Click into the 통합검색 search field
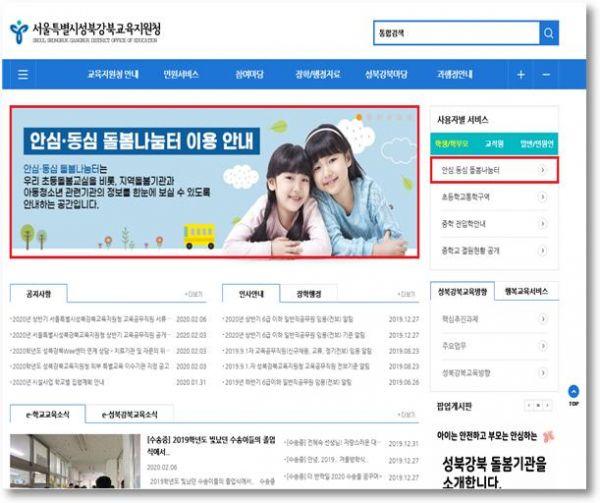 [x=455, y=33]
